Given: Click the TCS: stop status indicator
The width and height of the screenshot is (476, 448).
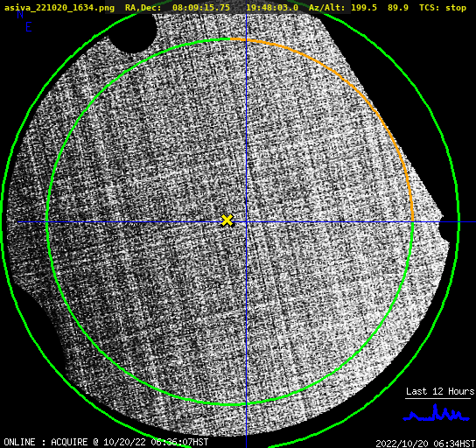Looking at the screenshot, I should pyautogui.click(x=443, y=7).
